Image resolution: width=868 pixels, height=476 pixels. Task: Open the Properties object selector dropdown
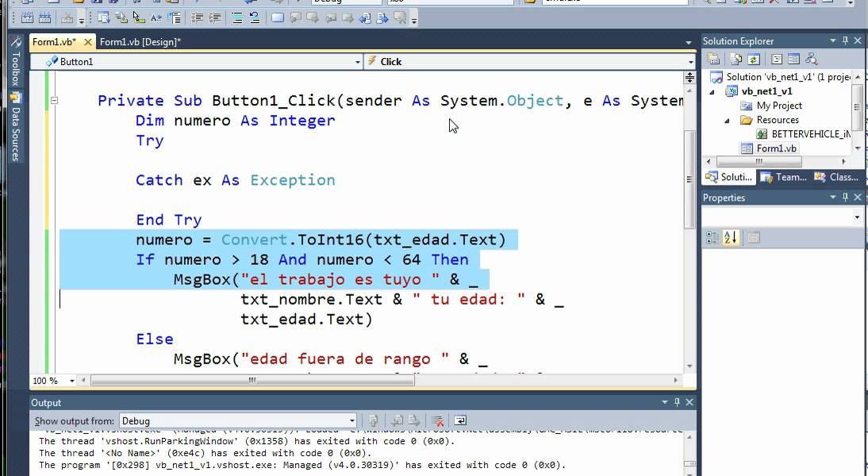(857, 217)
